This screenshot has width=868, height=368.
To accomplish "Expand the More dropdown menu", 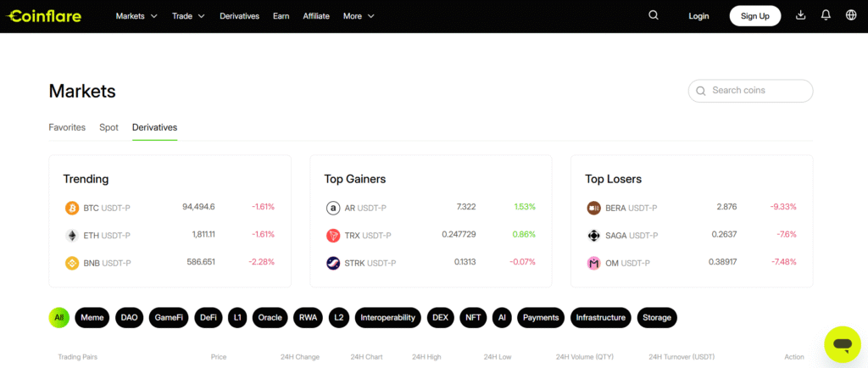I will 359,16.
